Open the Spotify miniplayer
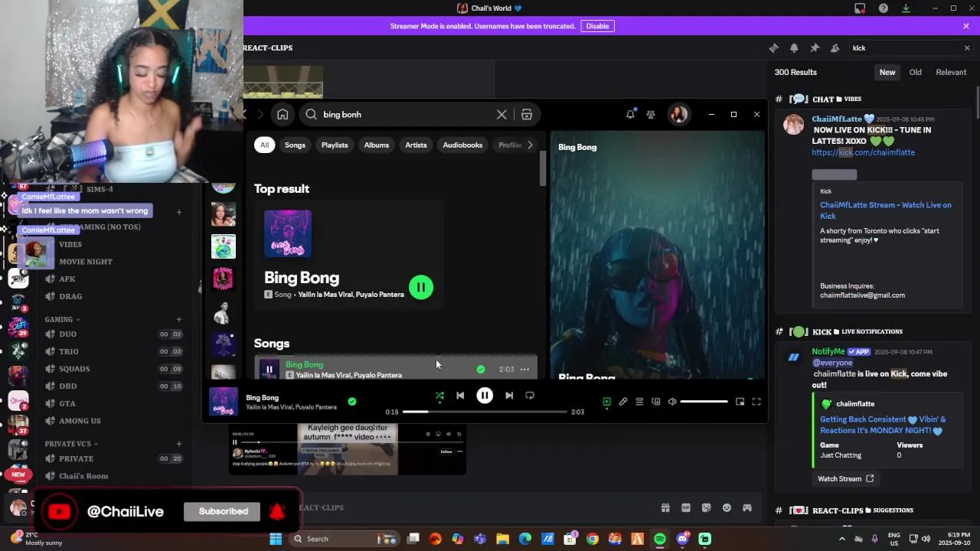This screenshot has height=551, width=980. tap(740, 402)
